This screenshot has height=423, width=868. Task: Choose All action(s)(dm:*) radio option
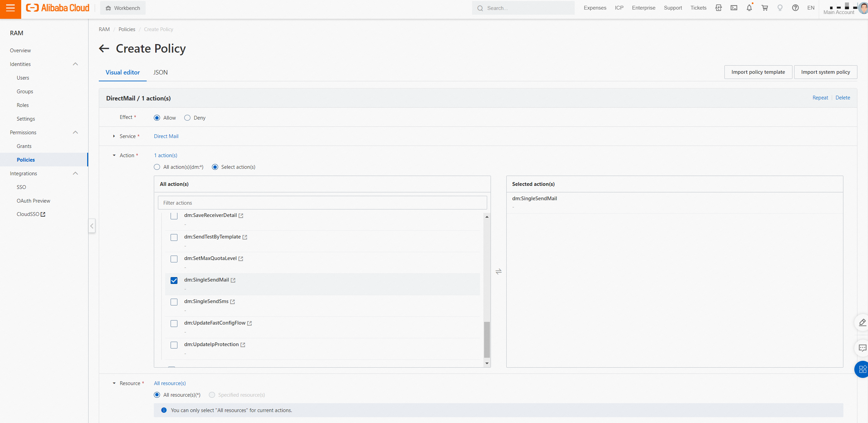[x=157, y=167]
